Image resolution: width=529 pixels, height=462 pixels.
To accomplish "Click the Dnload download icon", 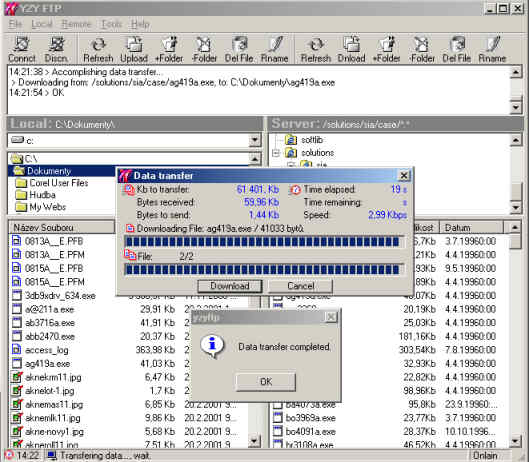I will tap(352, 49).
